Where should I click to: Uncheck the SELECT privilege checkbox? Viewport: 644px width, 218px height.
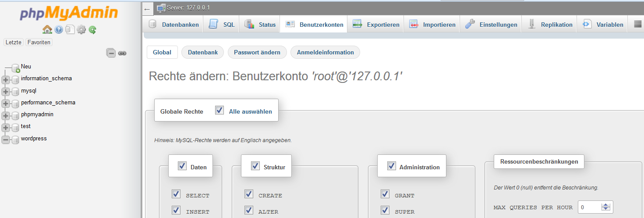[177, 194]
